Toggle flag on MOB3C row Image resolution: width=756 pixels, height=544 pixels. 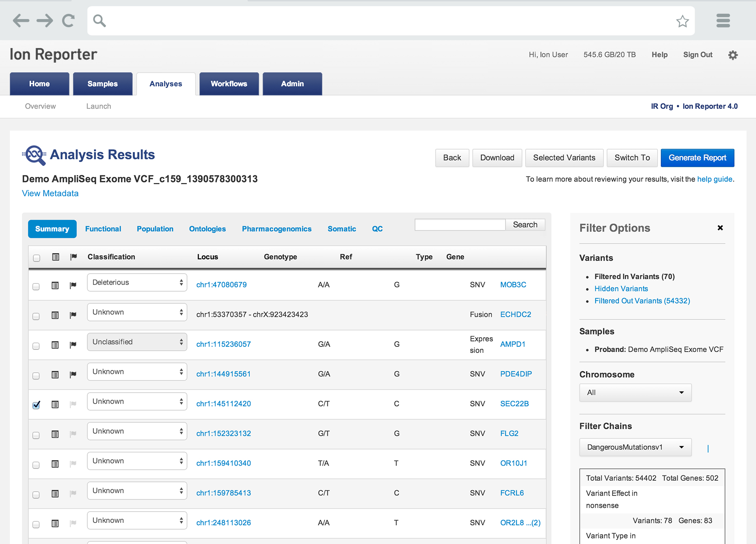[x=73, y=285]
